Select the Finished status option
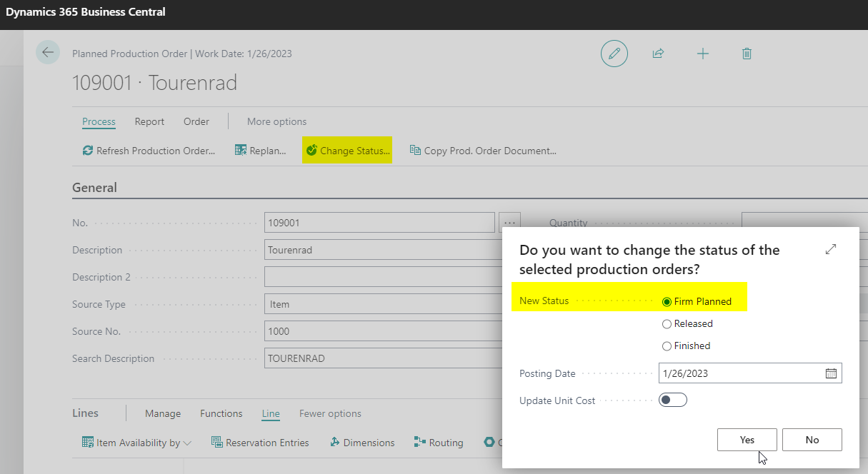This screenshot has height=474, width=868. click(686, 346)
